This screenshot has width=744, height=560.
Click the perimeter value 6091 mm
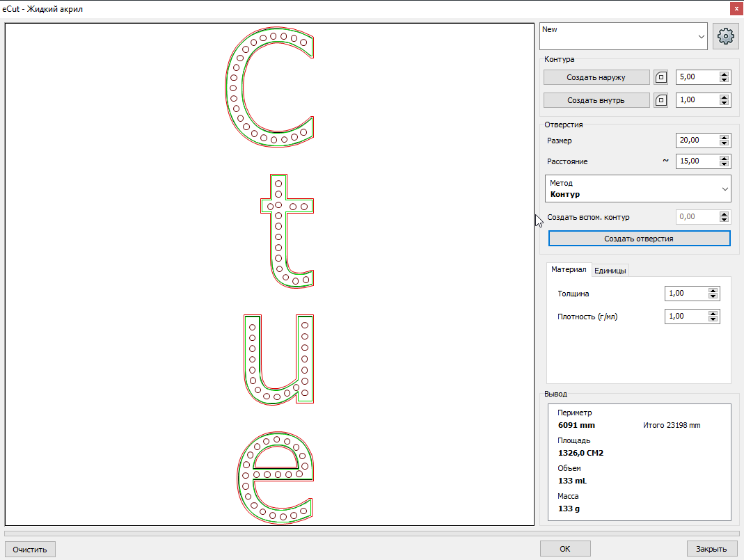pyautogui.click(x=576, y=425)
